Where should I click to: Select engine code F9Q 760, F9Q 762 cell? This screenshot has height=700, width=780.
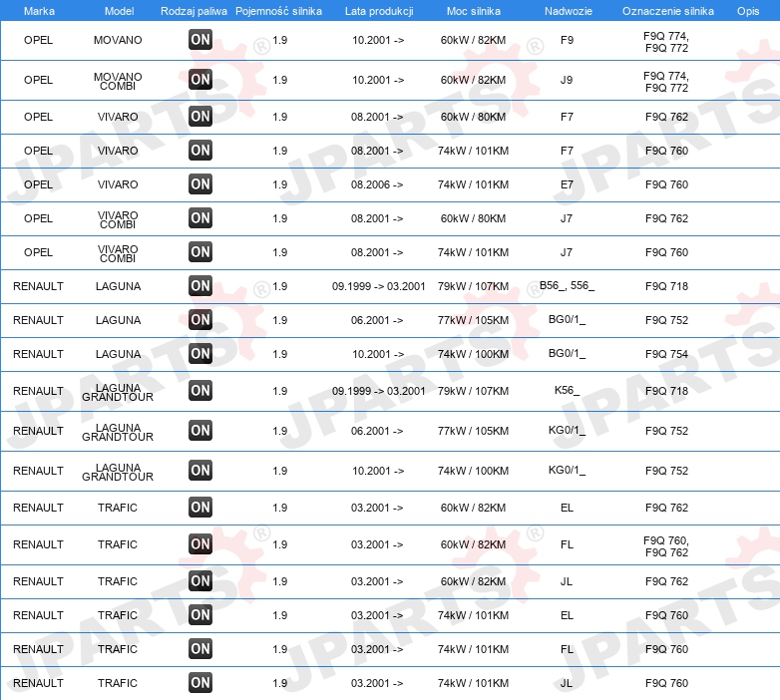tap(666, 546)
